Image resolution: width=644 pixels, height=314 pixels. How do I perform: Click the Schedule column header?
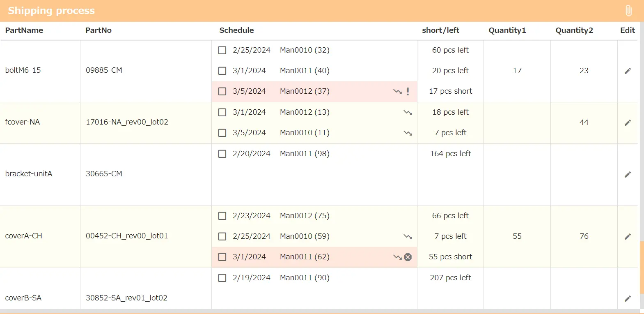pyautogui.click(x=236, y=30)
